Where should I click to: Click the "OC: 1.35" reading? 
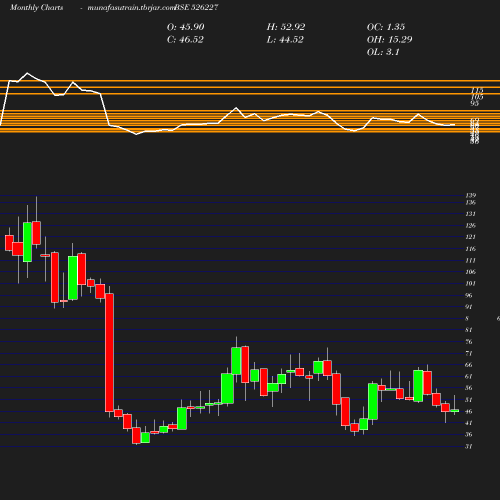pos(386,27)
